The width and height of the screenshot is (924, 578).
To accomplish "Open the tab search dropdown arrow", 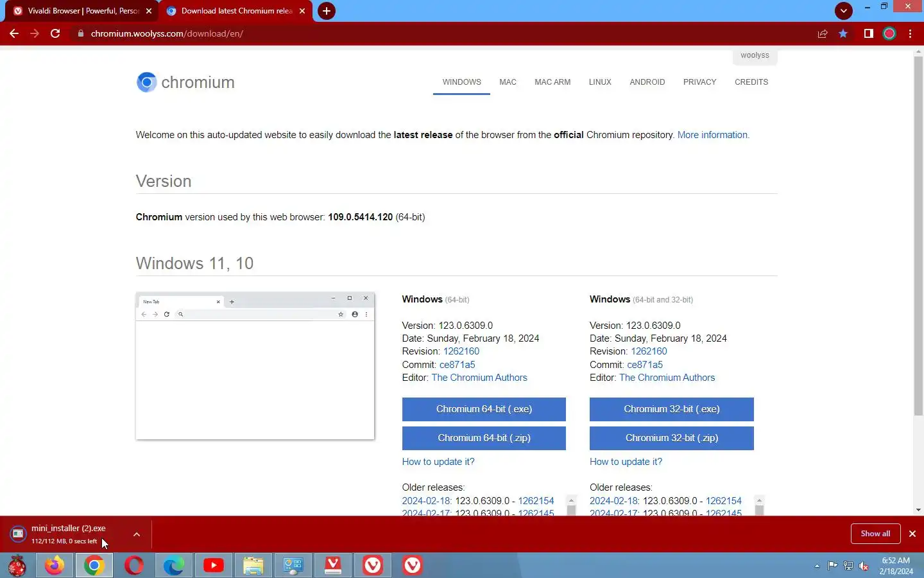I will pyautogui.click(x=843, y=10).
